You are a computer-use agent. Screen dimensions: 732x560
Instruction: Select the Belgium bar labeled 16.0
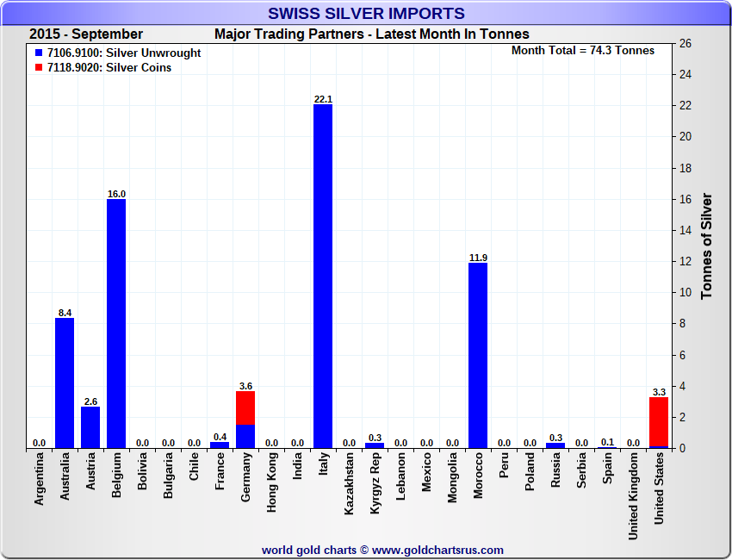[x=116, y=323]
